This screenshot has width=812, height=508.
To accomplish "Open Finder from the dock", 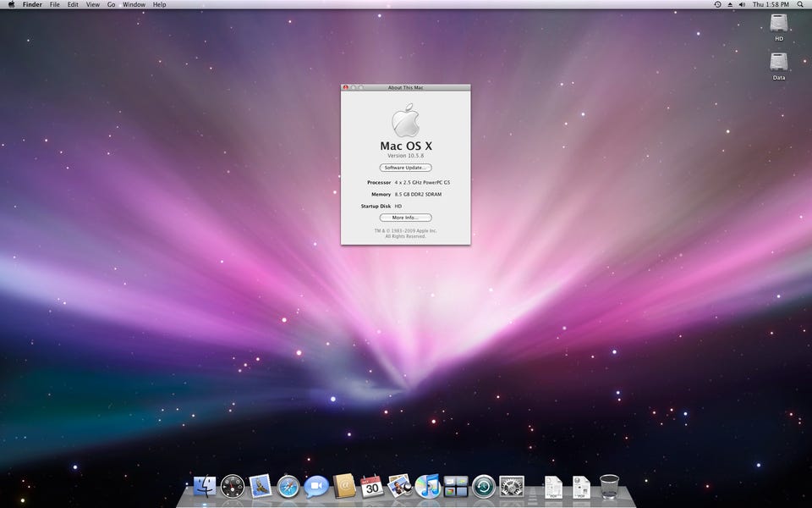I will (x=205, y=486).
